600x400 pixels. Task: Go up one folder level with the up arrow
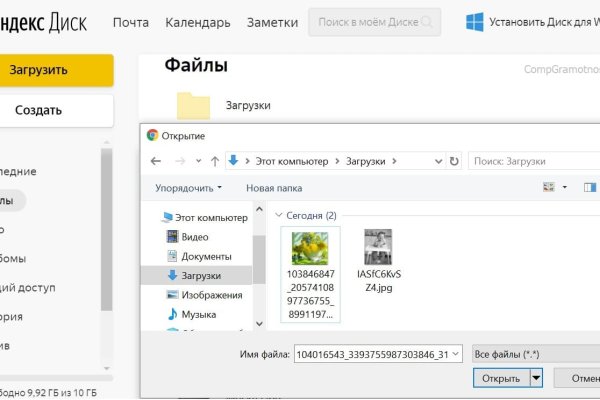tap(213, 161)
